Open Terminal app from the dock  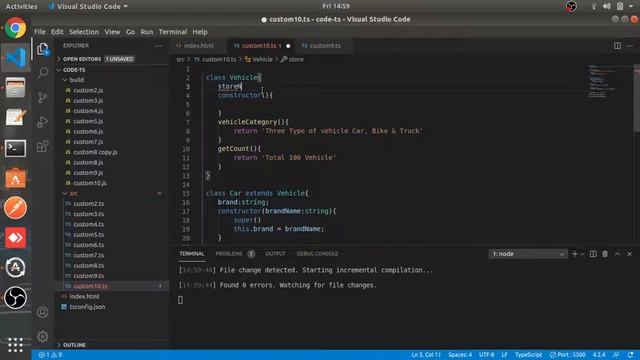point(16,148)
